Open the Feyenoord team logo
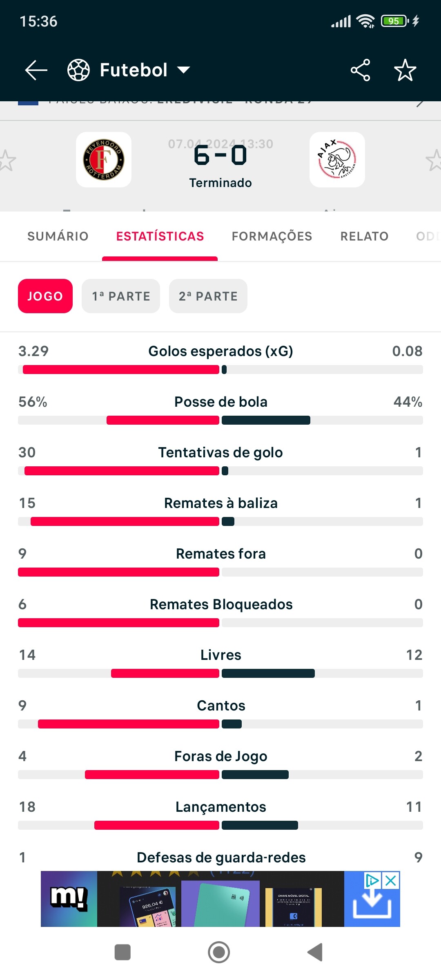This screenshot has width=441, height=980. tap(104, 160)
